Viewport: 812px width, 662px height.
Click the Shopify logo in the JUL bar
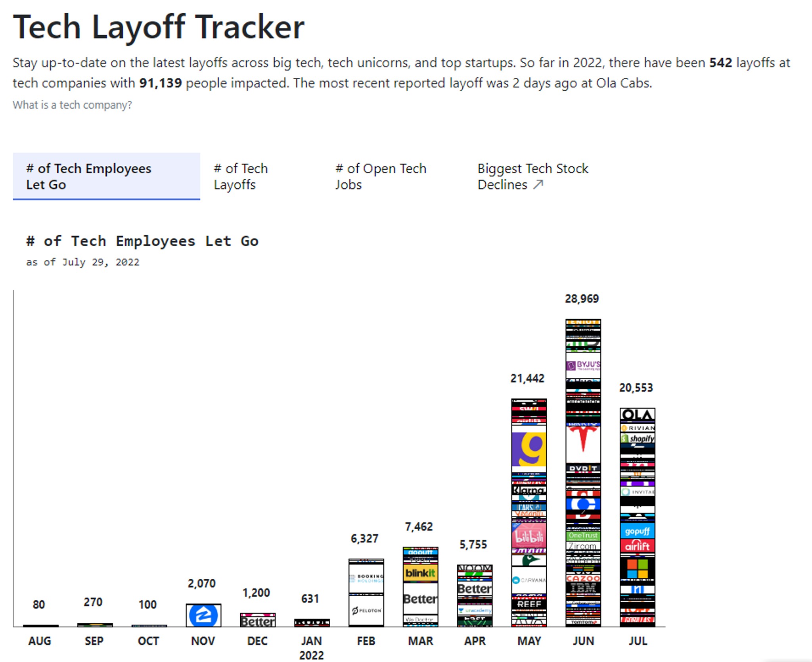pyautogui.click(x=638, y=438)
